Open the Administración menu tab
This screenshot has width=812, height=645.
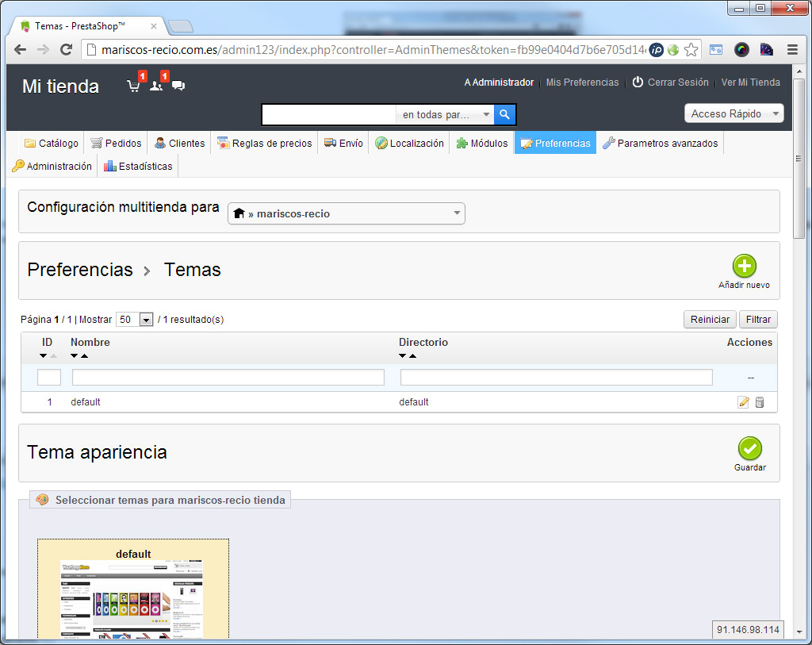52,166
